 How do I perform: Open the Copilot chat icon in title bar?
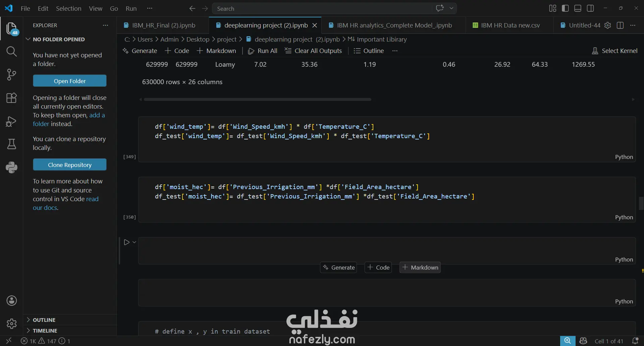[x=440, y=8]
